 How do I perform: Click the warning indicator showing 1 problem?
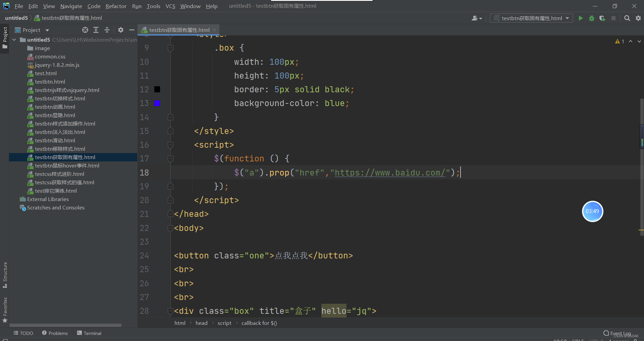(x=620, y=41)
